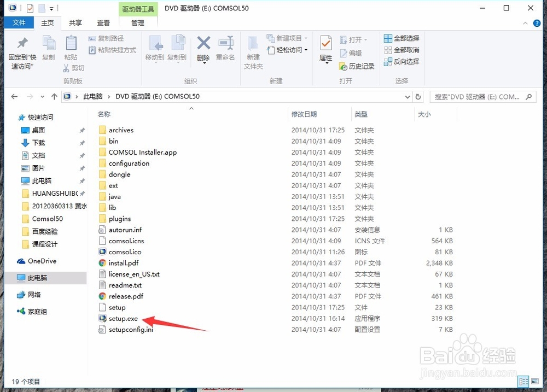Expand address bar history dropdown
Screen dimensions: 547x392
pyautogui.click(x=407, y=97)
